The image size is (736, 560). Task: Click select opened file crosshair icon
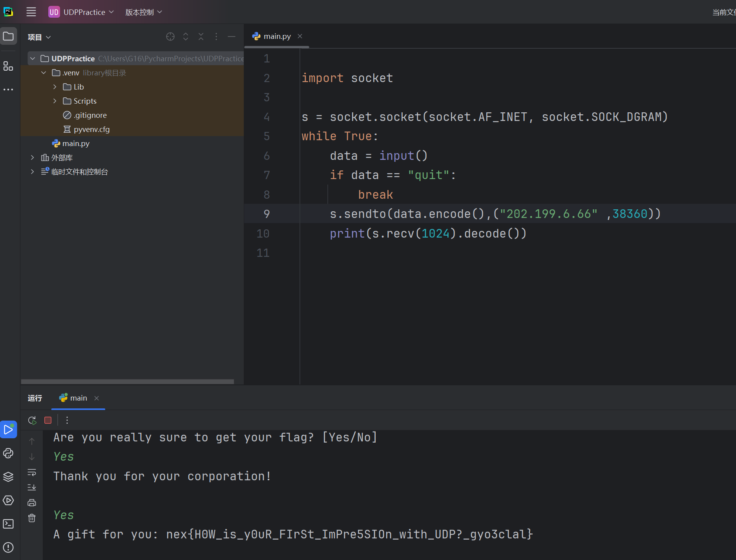click(x=170, y=37)
